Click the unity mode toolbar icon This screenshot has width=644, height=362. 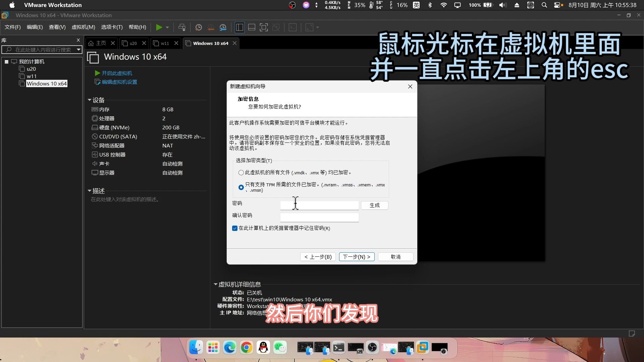coord(276,27)
